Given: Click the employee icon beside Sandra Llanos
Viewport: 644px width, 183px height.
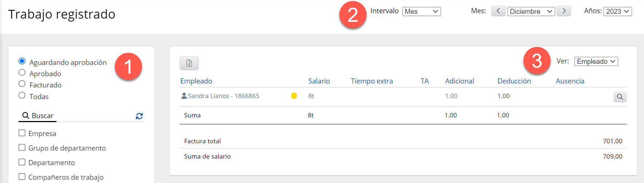Looking at the screenshot, I should (184, 96).
